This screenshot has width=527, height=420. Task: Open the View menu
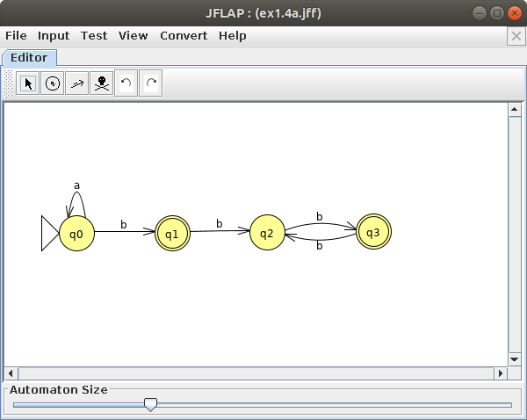(134, 36)
